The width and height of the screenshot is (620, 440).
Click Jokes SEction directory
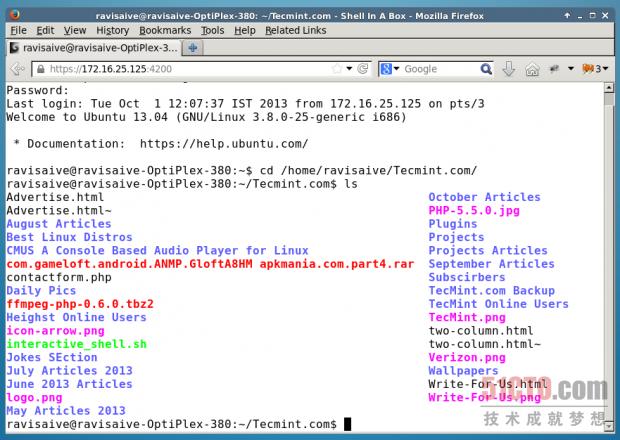52,357
